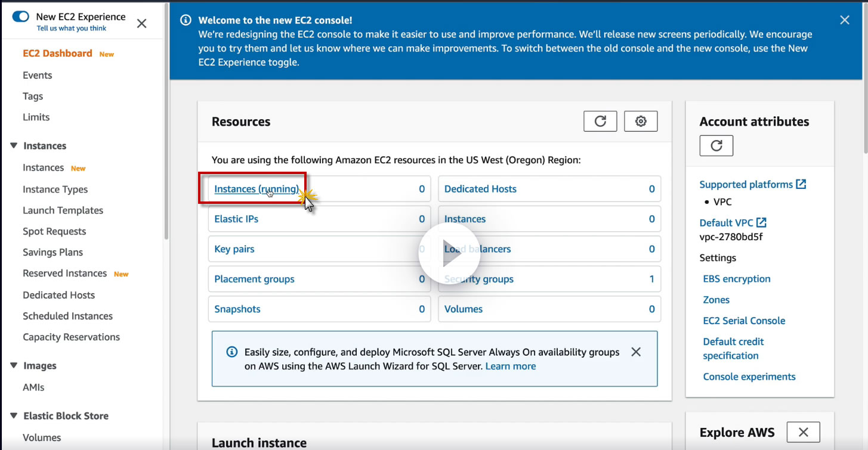The image size is (868, 450).
Task: Collapse the Images sidebar section
Action: [14, 366]
